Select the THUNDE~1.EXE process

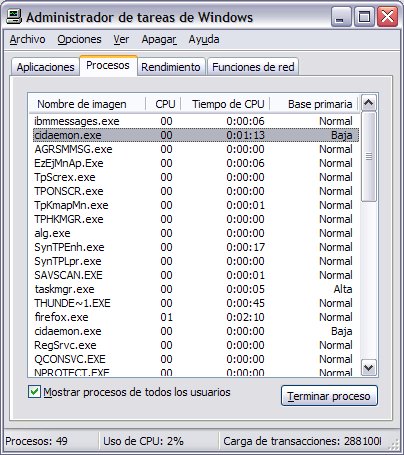point(196,303)
